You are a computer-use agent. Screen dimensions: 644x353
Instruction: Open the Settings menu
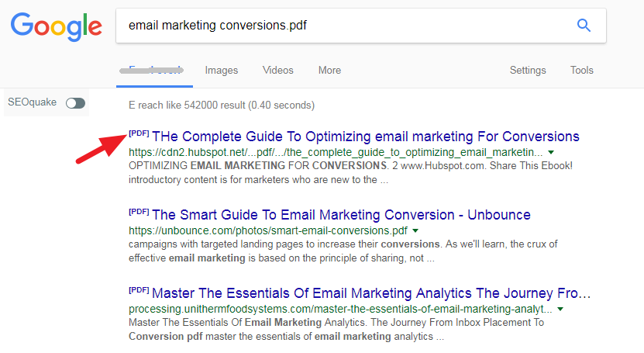click(528, 71)
